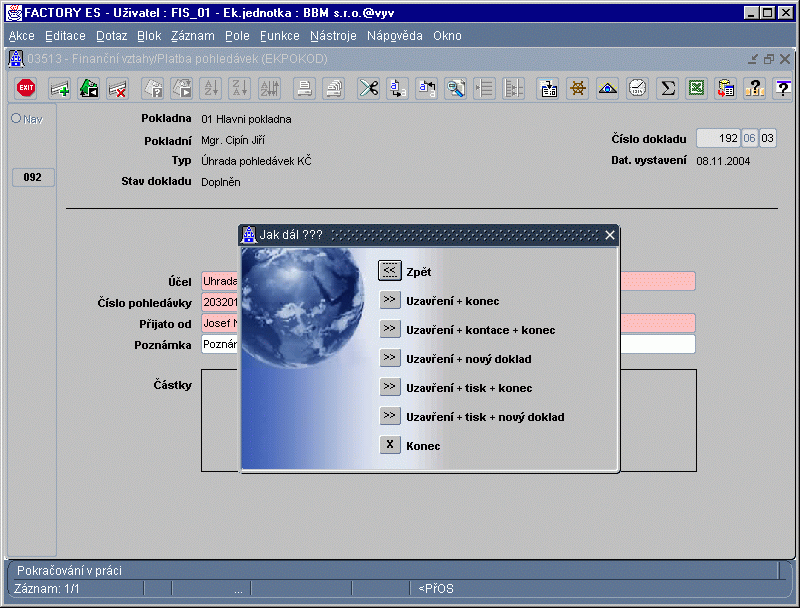Open the Nástroje menu
Screen dimensions: 800x608
332,36
